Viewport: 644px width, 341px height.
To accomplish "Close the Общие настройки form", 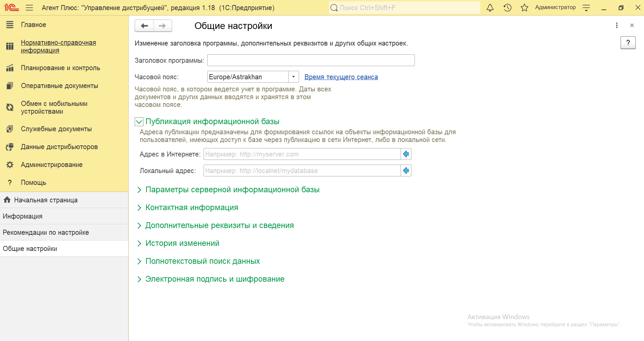I will coord(632,25).
